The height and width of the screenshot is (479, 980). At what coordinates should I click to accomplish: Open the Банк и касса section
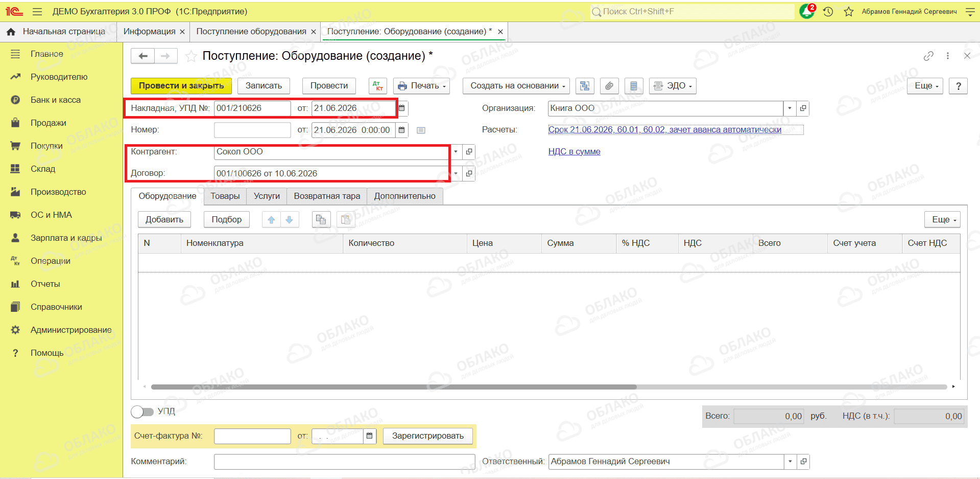click(x=56, y=100)
